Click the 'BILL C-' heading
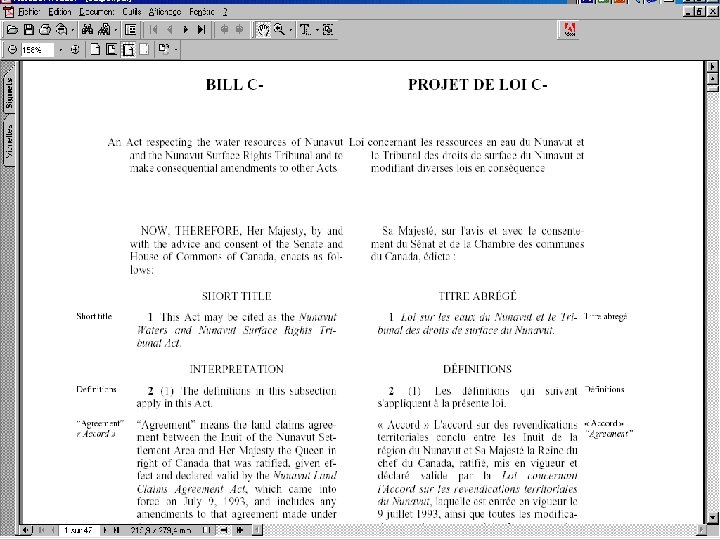The image size is (720, 540). 234,85
